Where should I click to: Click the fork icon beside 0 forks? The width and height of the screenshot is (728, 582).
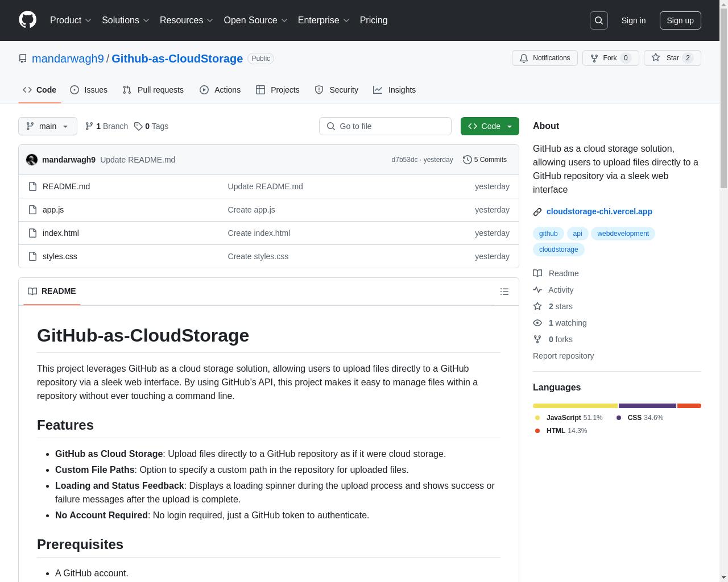tap(537, 339)
